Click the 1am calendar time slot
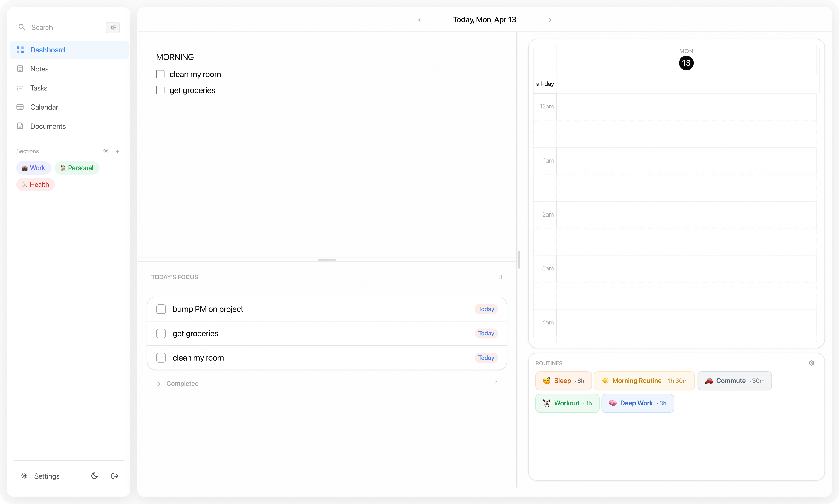Image resolution: width=839 pixels, height=504 pixels. click(686, 161)
